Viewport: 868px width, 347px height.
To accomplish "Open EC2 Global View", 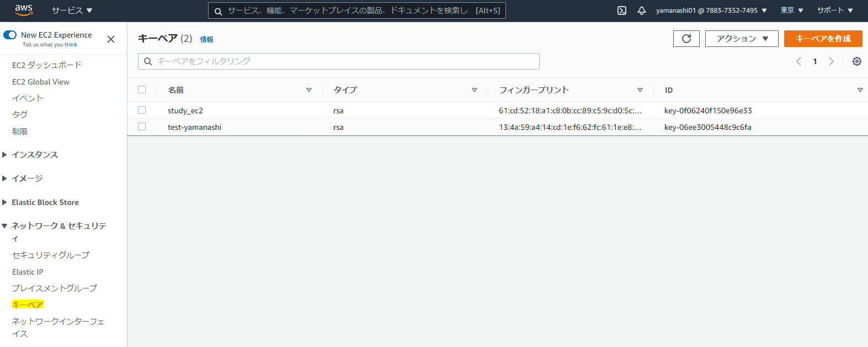I will click(41, 82).
